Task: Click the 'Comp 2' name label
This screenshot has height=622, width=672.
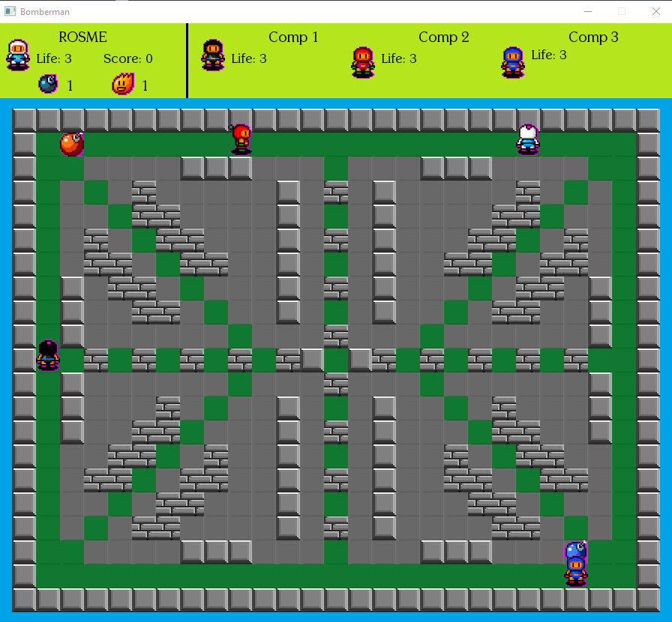Action: 443,37
